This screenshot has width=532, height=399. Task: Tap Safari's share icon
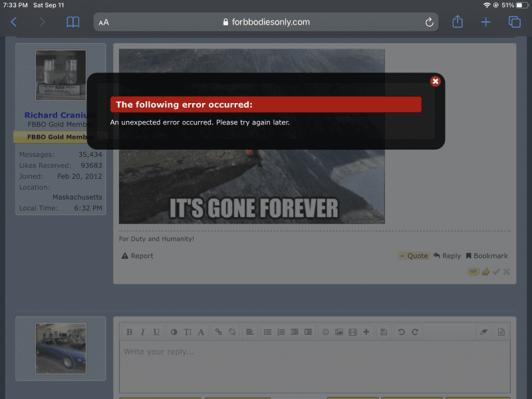click(x=458, y=22)
